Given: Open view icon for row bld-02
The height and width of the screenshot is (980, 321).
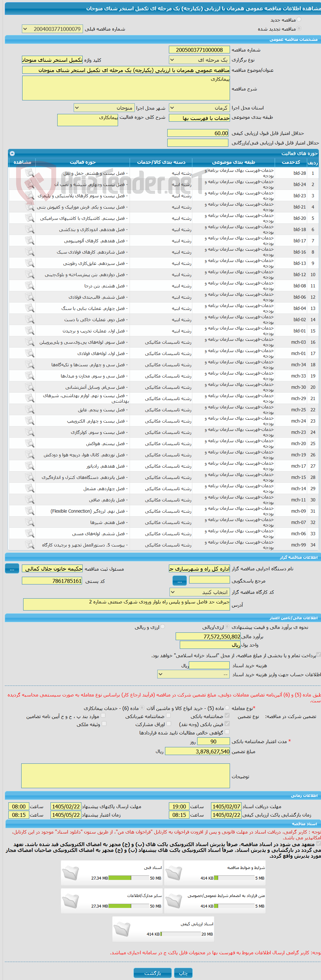Looking at the screenshot, I should (x=30, y=320).
